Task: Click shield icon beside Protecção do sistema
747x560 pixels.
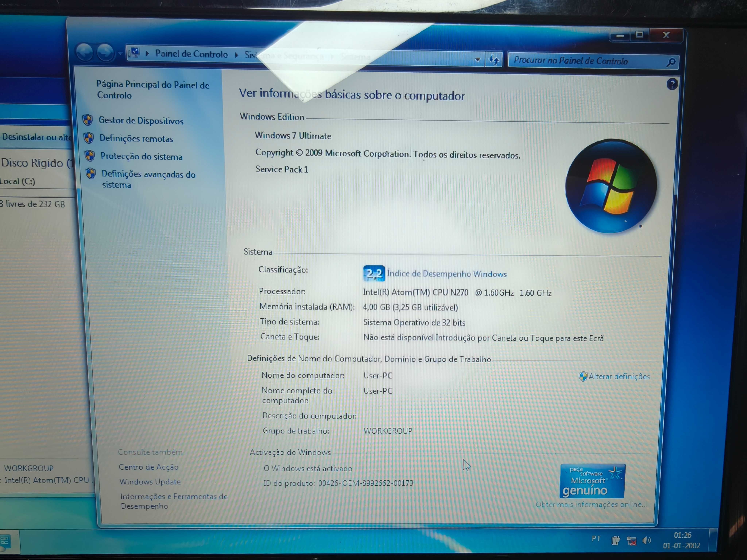Action: pos(90,155)
